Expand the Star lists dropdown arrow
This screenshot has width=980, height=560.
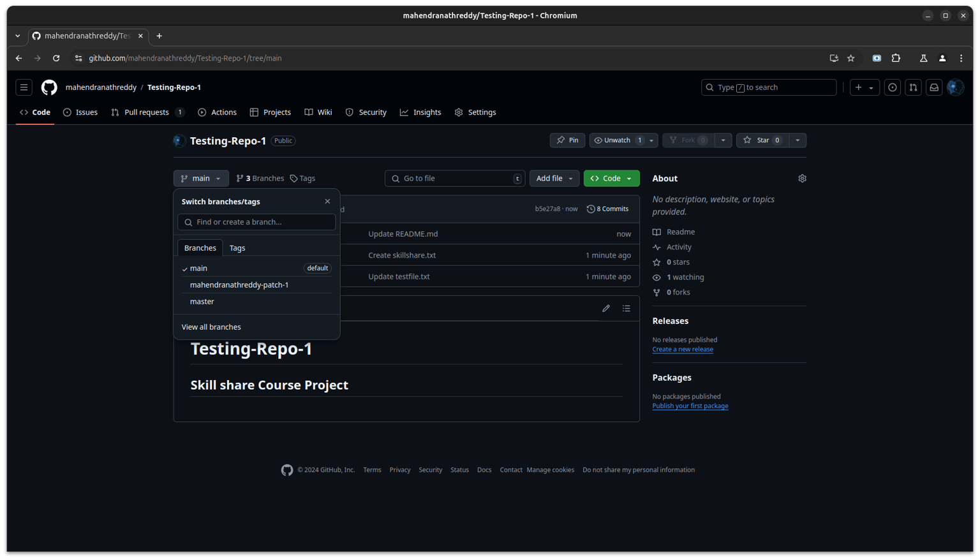pyautogui.click(x=798, y=140)
